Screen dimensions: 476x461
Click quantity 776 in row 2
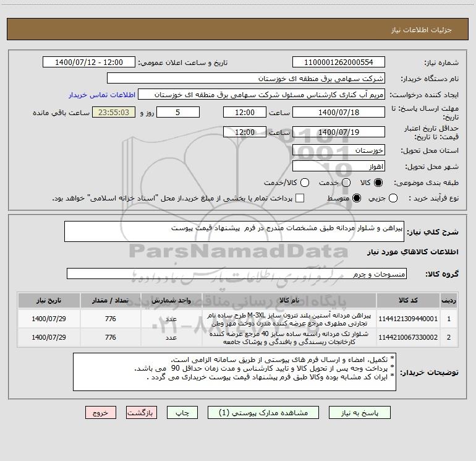click(111, 337)
